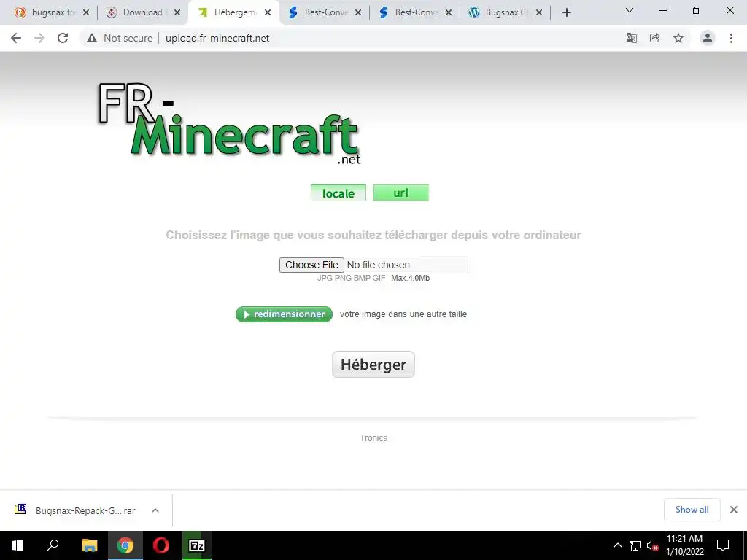This screenshot has width=747, height=560.
Task: Open the tab search chevron
Action: [x=630, y=10]
